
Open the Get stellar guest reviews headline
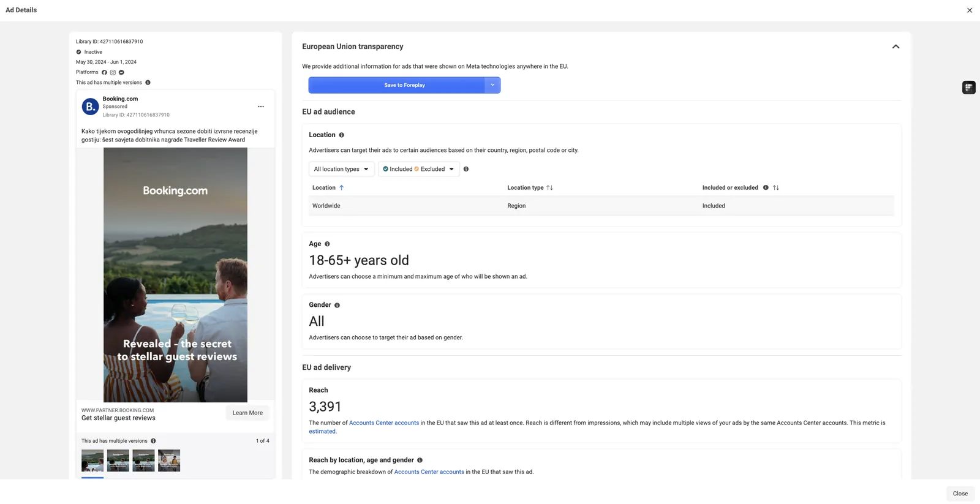click(x=118, y=418)
